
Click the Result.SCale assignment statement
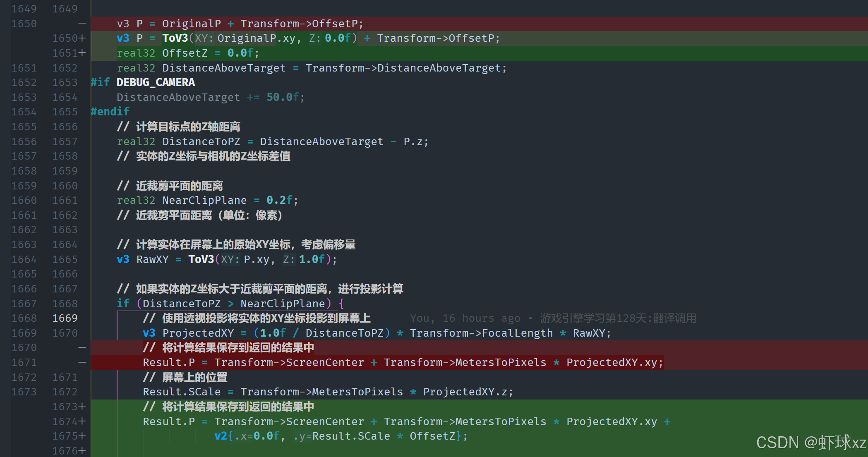[328, 392]
